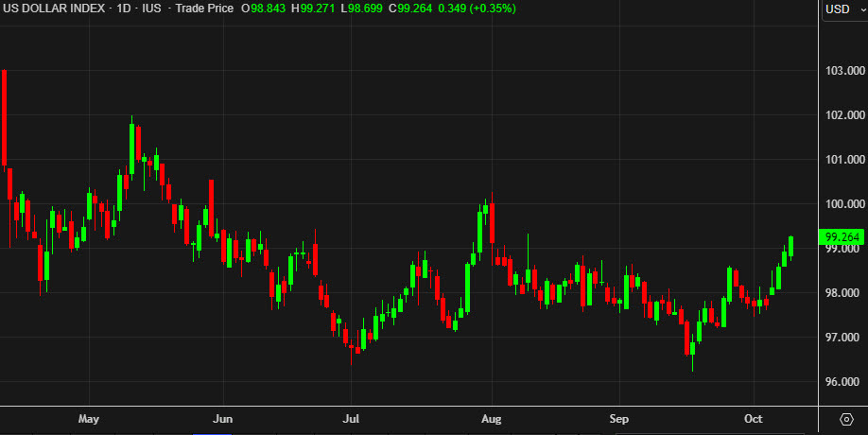The image size is (868, 435).
Task: Expand the USD currency dropdown
Action: [x=842, y=9]
